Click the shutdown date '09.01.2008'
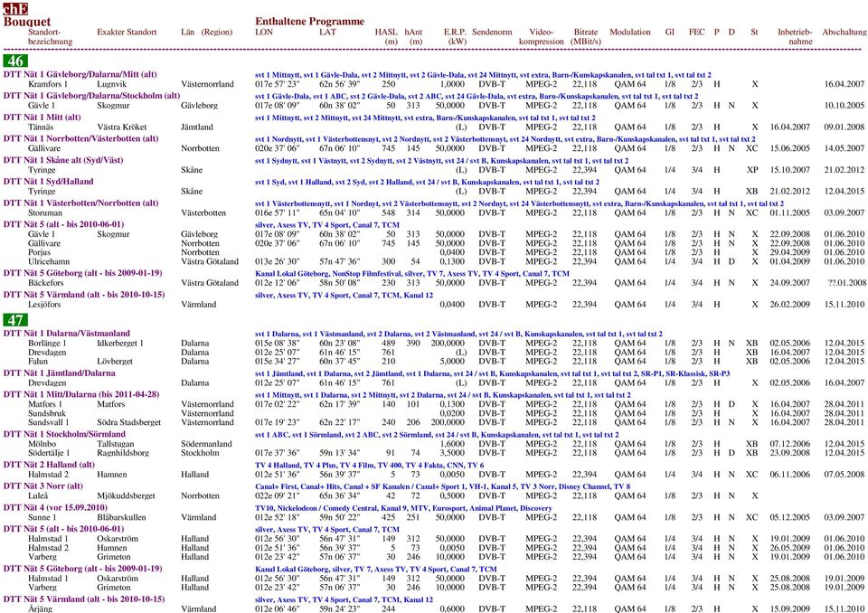Image resolution: width=868 pixels, height=613 pixels. click(x=844, y=127)
